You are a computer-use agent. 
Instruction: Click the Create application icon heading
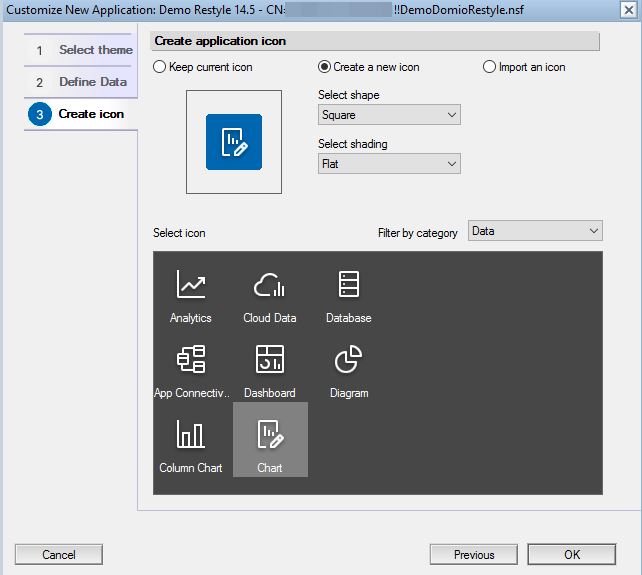(x=220, y=41)
